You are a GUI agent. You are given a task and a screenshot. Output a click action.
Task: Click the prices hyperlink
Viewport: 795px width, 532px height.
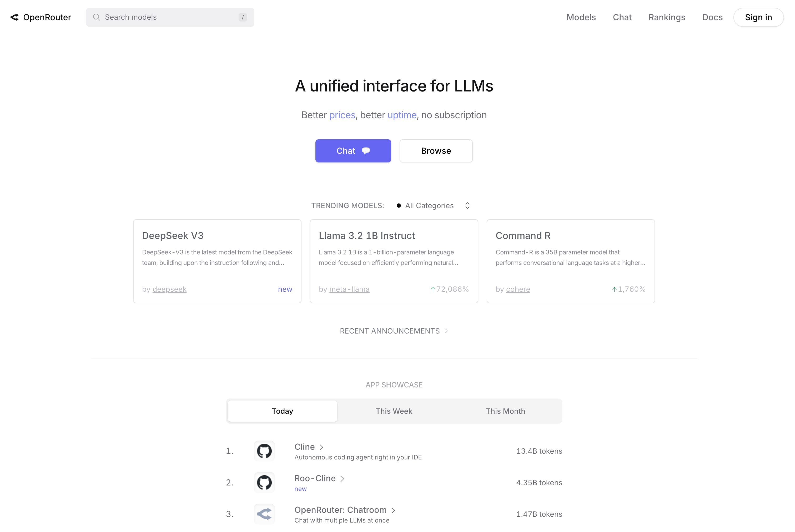[x=342, y=115]
